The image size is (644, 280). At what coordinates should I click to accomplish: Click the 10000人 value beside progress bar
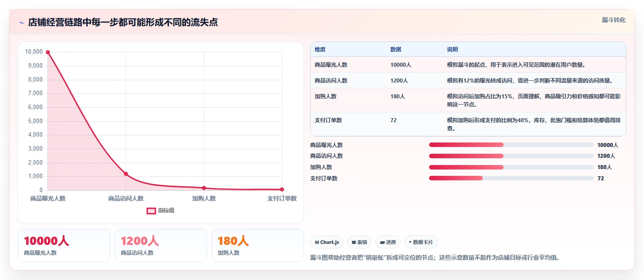pos(608,145)
